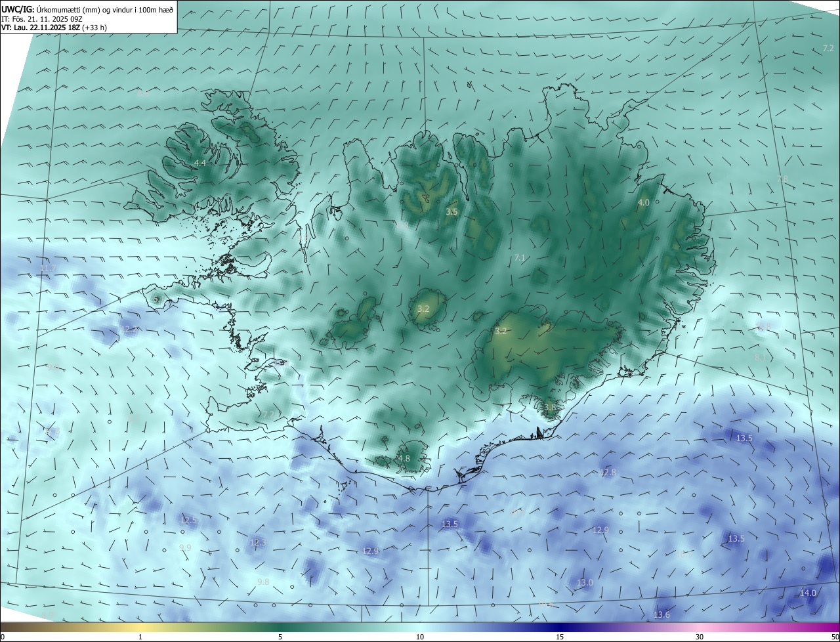
Task: Click the "30" tick on the color scale
Action: pyautogui.click(x=700, y=637)
